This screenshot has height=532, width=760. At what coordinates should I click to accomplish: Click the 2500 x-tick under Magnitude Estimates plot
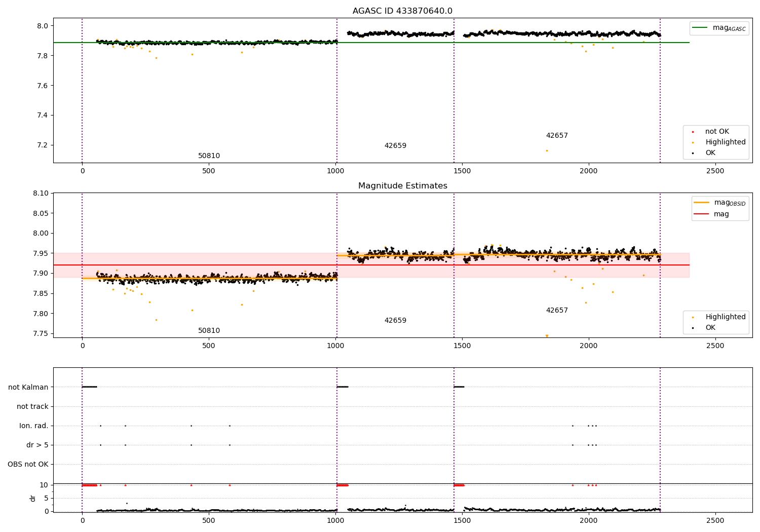pos(715,346)
